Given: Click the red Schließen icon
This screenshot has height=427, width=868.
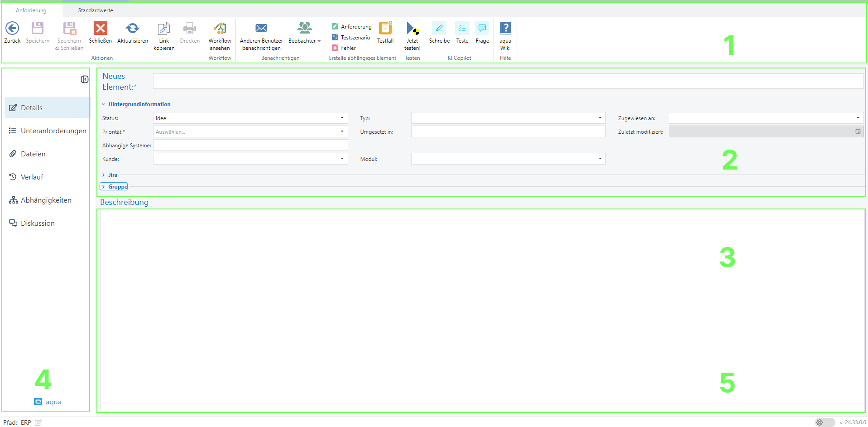Looking at the screenshot, I should point(100,29).
